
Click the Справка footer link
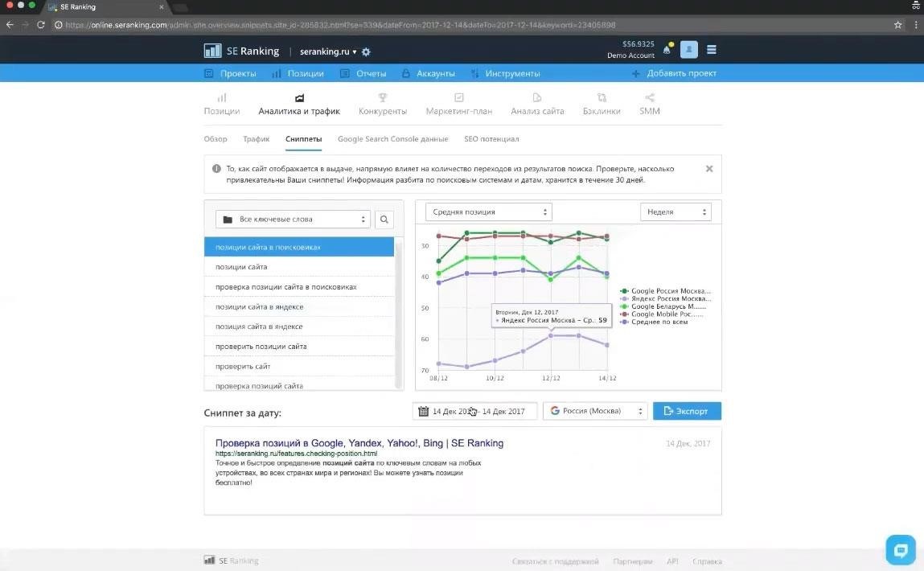coord(707,561)
